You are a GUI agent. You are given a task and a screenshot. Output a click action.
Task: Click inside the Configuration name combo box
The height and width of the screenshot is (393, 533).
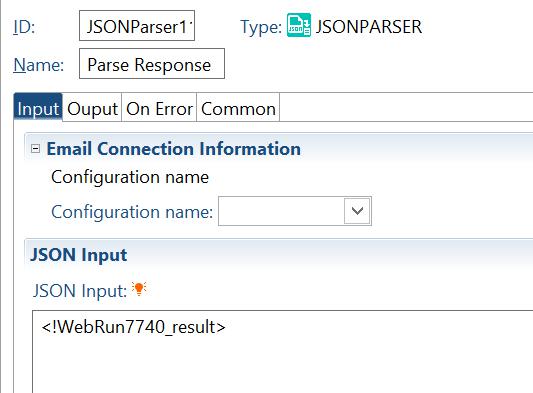point(281,211)
